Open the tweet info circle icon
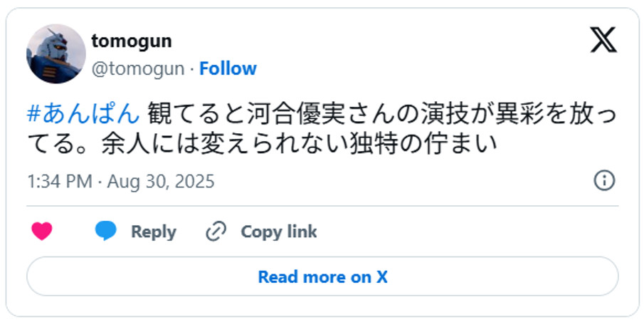This screenshot has height=322, width=644. [x=604, y=181]
